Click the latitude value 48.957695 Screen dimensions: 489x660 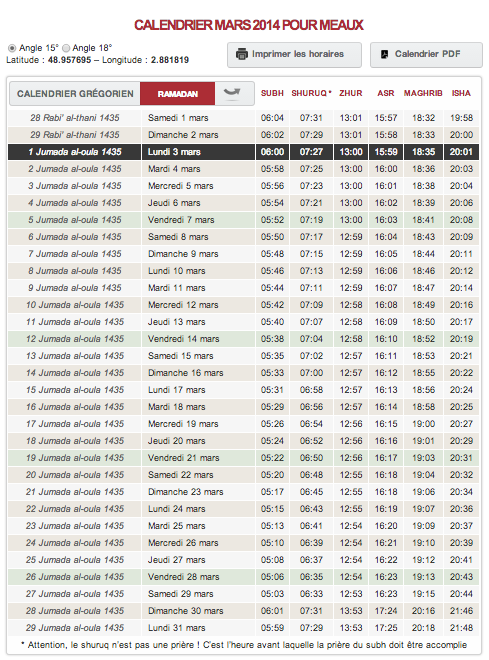(69, 60)
